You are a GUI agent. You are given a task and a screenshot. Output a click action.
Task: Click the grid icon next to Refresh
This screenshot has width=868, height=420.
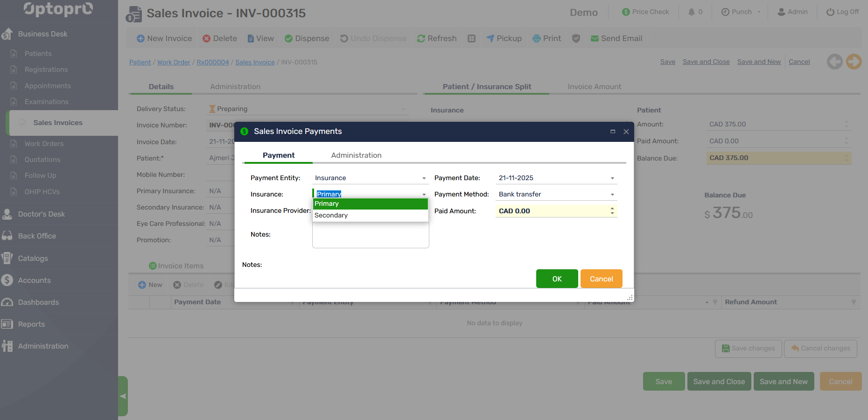(471, 39)
